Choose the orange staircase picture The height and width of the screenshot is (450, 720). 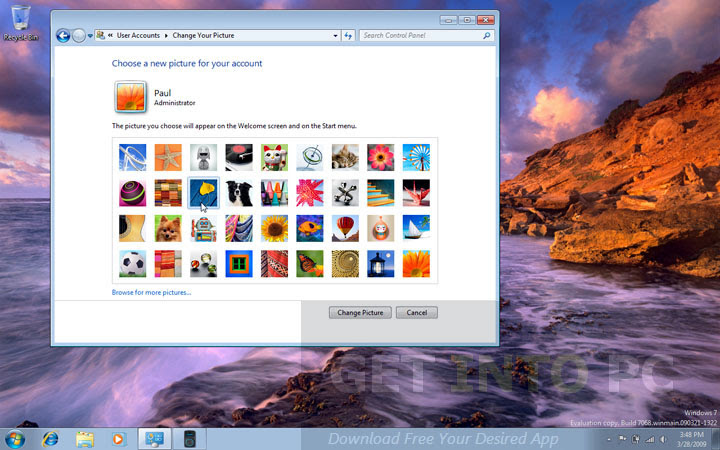[x=381, y=193]
